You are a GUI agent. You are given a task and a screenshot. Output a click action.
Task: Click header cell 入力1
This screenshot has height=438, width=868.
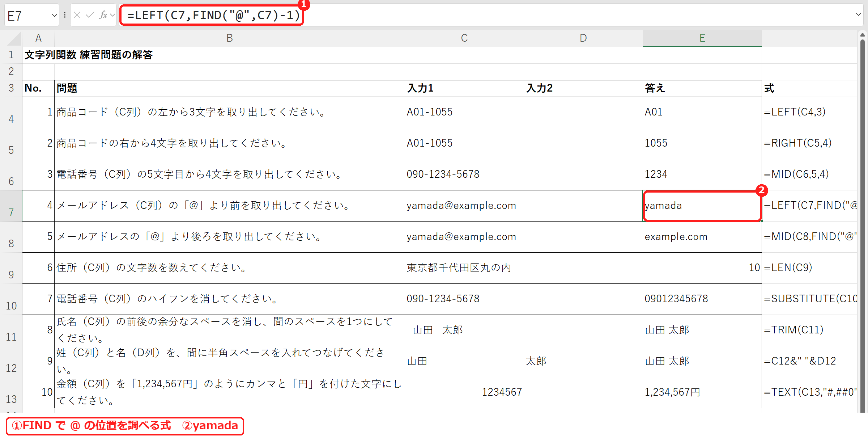(x=464, y=88)
